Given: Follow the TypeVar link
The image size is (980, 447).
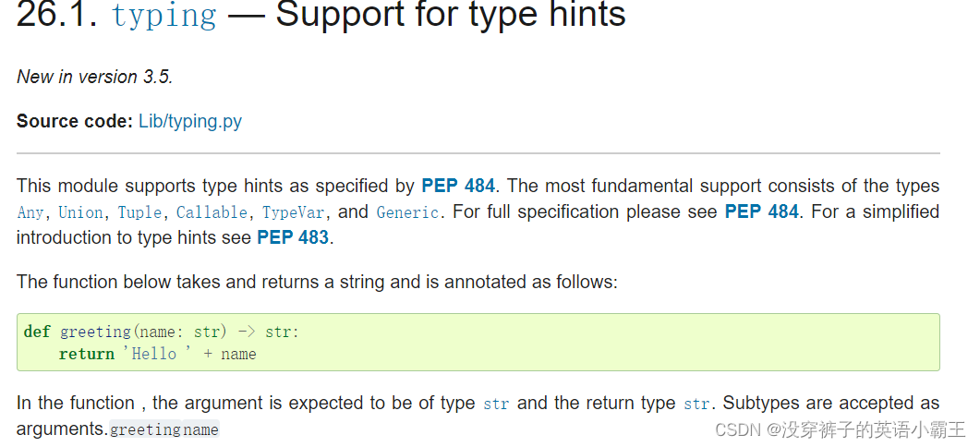Looking at the screenshot, I should 293,213.
